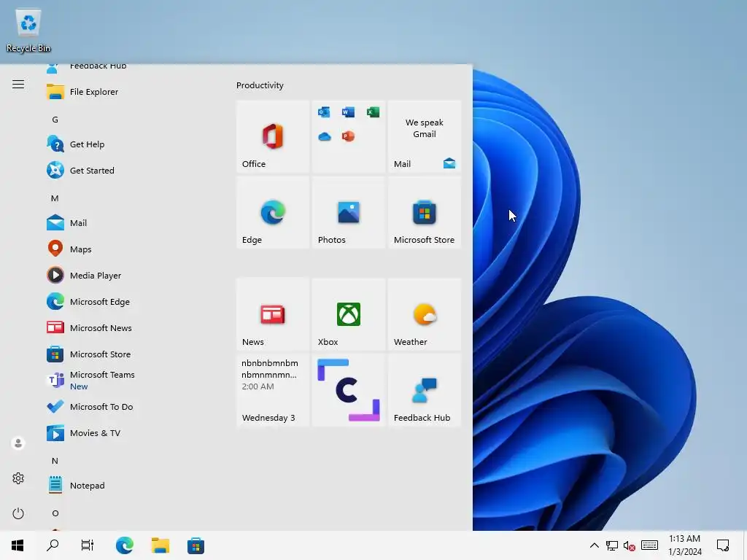Open the Mail live tile

coord(425,136)
